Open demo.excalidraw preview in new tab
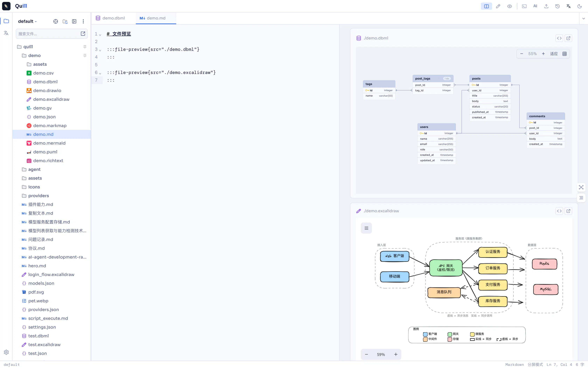Image resolution: width=588 pixels, height=368 pixels. pos(568,211)
